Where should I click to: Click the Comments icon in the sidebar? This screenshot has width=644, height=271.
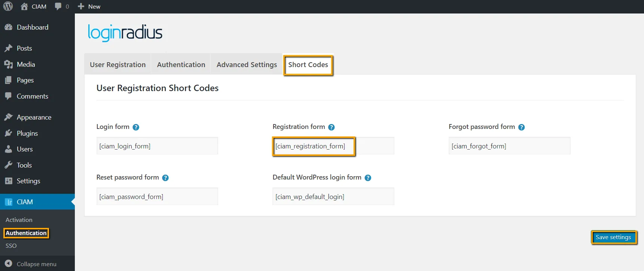[x=8, y=96]
